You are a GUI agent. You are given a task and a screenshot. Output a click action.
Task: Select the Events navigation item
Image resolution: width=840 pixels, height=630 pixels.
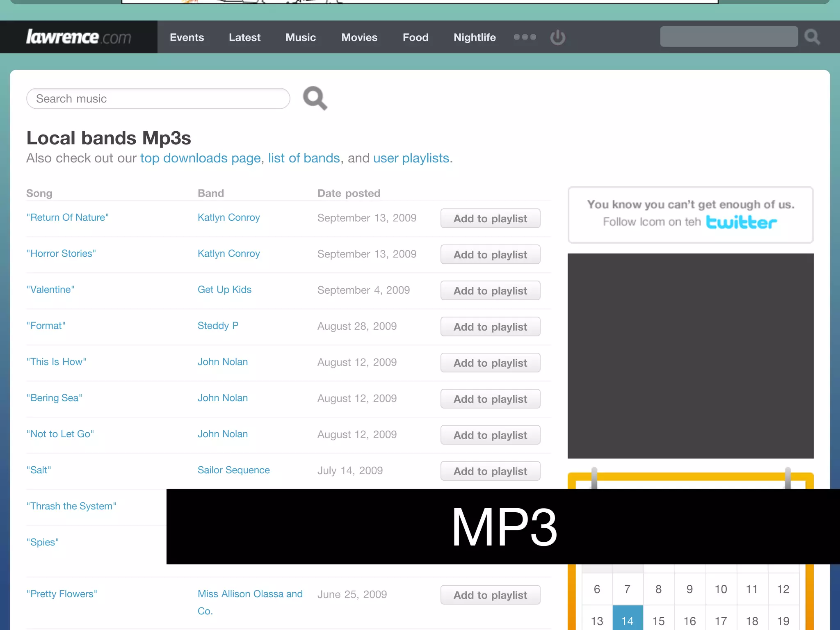(x=187, y=37)
